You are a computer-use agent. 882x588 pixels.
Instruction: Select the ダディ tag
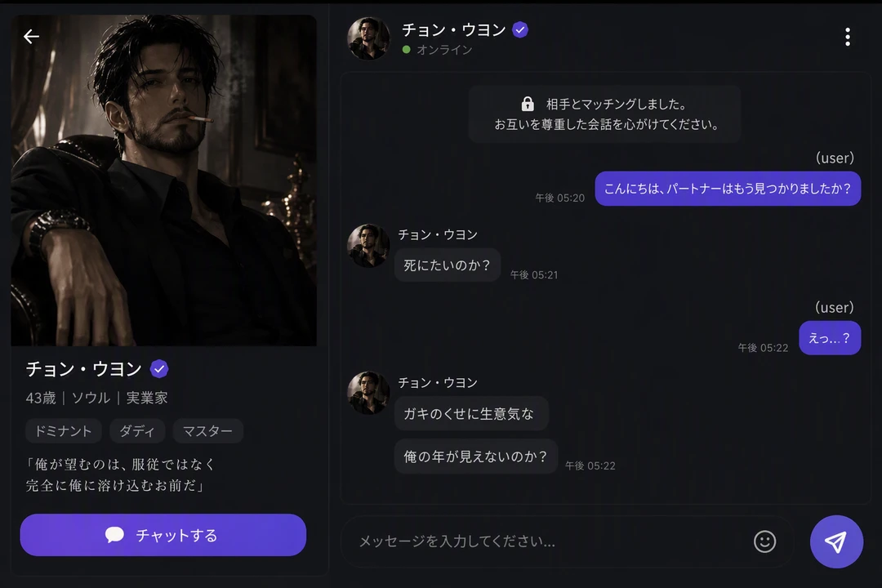[136, 431]
